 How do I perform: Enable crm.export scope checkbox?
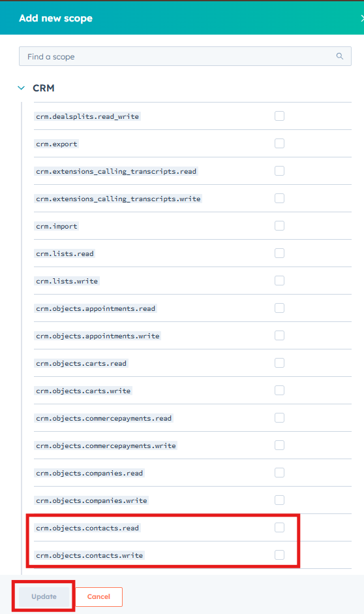tap(280, 144)
